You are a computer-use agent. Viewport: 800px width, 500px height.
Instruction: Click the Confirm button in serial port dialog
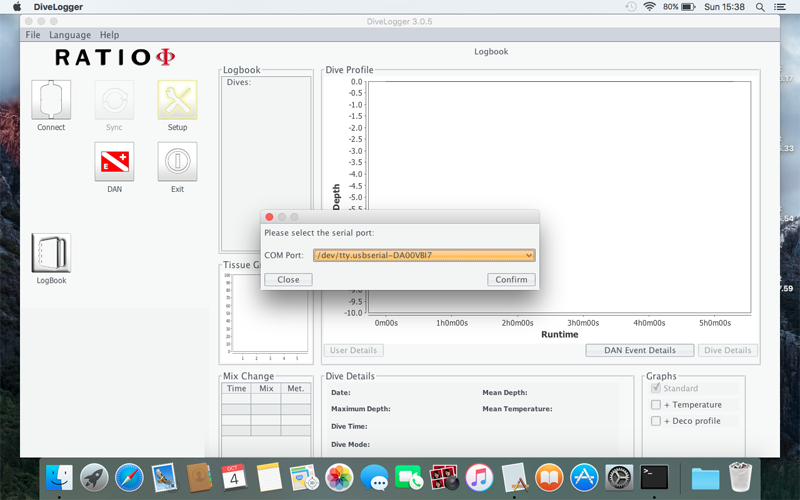pyautogui.click(x=511, y=280)
